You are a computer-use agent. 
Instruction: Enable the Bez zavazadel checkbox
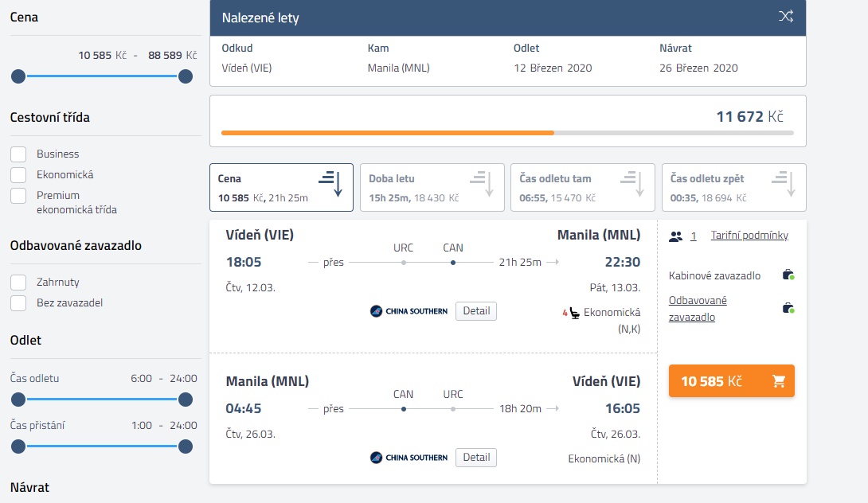[x=18, y=302]
